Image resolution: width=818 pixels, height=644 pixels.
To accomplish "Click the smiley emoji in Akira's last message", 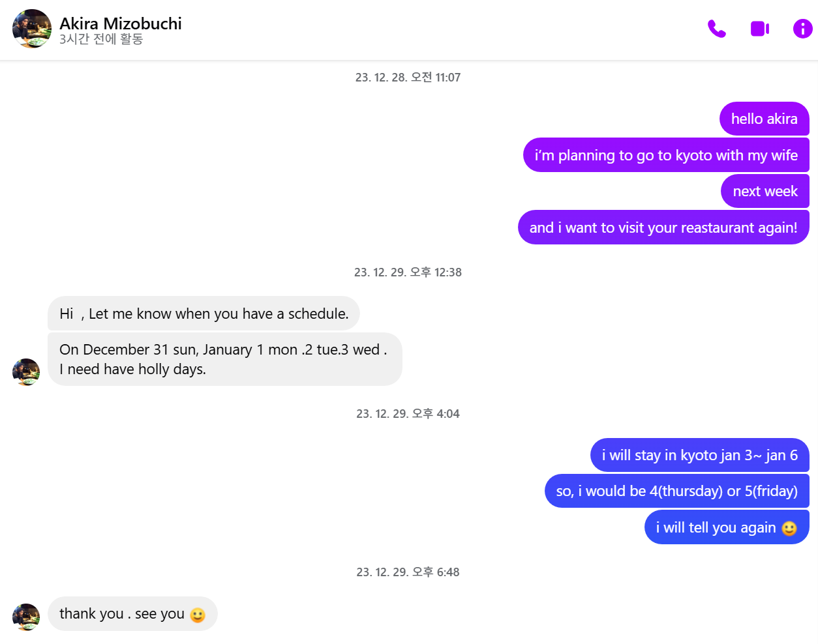I will [x=198, y=615].
